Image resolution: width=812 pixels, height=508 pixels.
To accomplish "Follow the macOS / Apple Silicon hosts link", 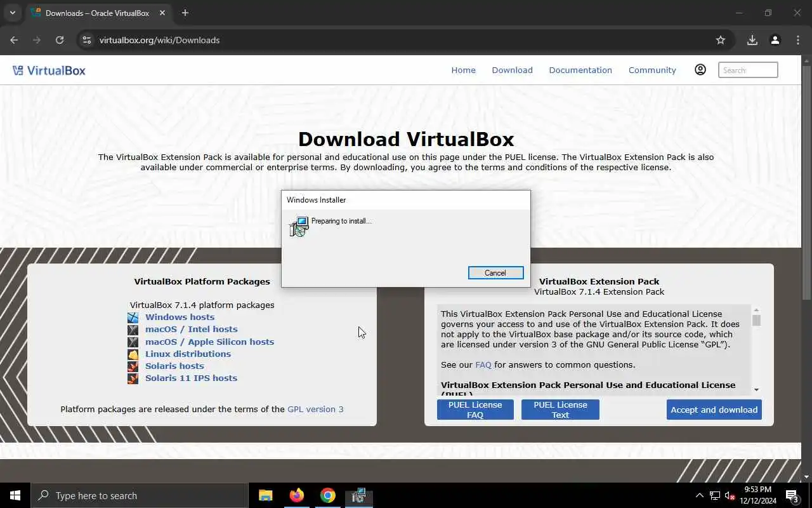I will 209,342.
